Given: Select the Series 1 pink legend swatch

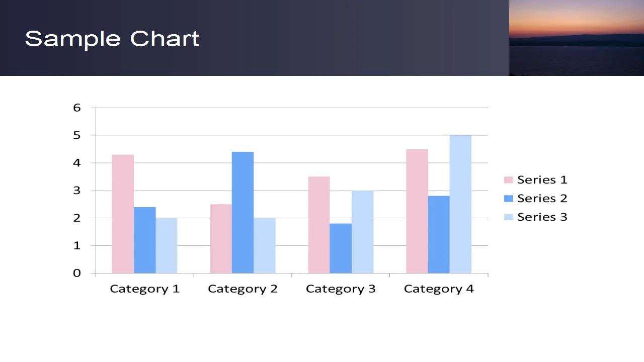Looking at the screenshot, I should coord(509,180).
